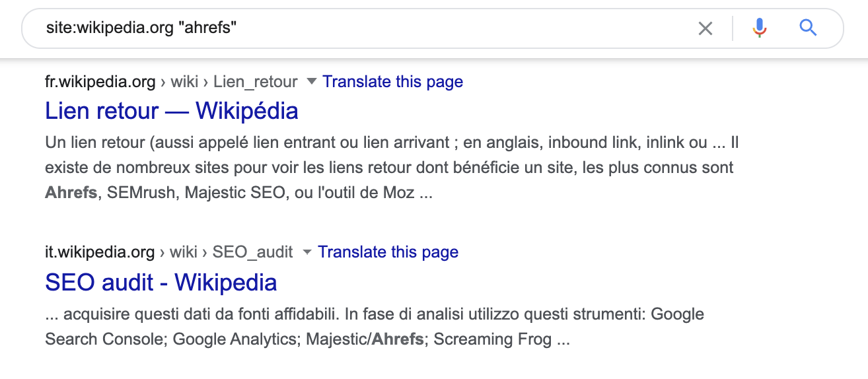Clear the search query with the X icon
868x379 pixels.
[705, 28]
